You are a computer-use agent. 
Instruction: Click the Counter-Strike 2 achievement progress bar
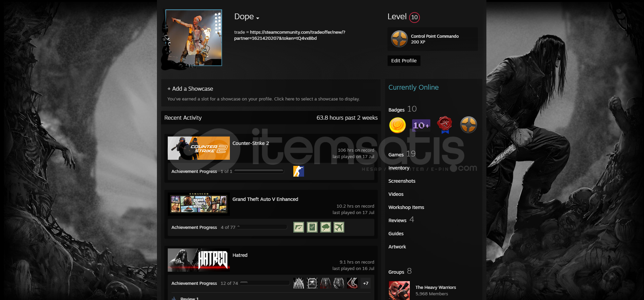click(x=259, y=171)
